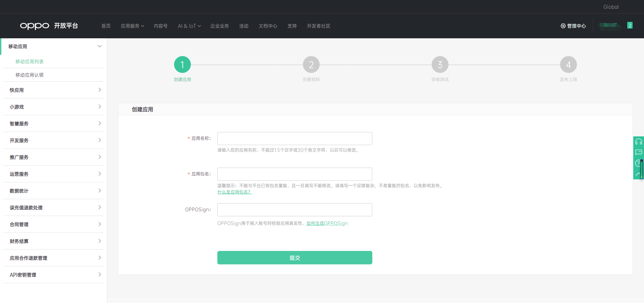
Task: Open 内容号 in the top navigation
Action: (x=161, y=26)
